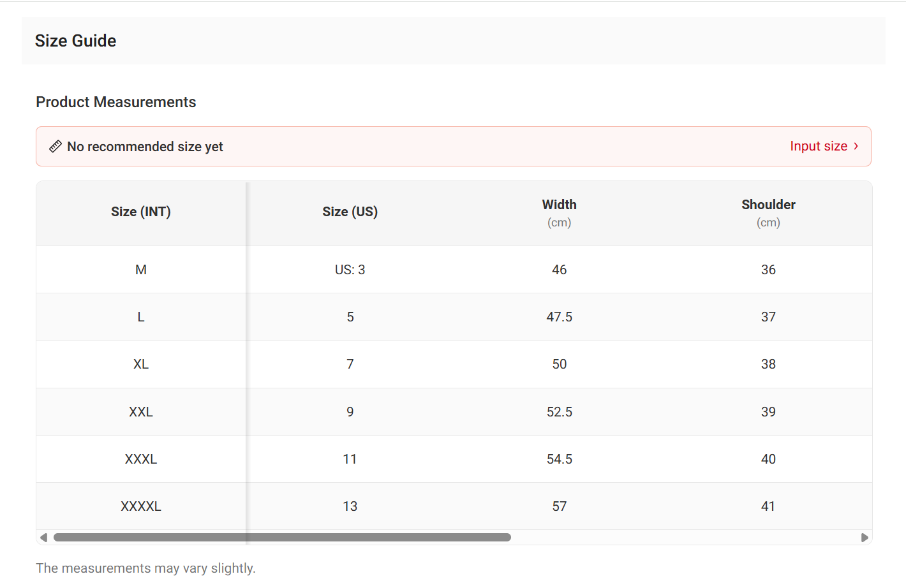This screenshot has height=588, width=906.
Task: Choose the XL size row label
Action: [x=141, y=364]
